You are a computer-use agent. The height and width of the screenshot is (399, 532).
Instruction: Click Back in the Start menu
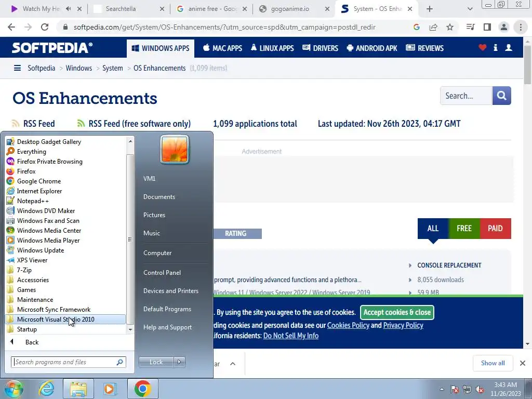click(32, 342)
